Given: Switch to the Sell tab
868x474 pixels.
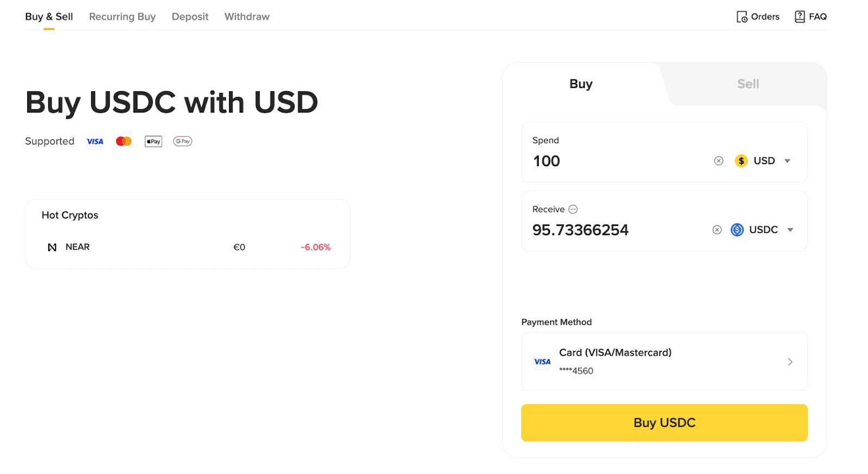Looking at the screenshot, I should tap(748, 84).
